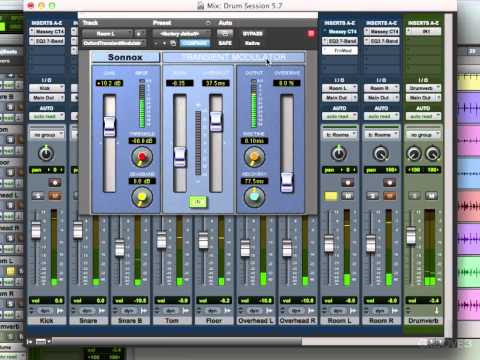Click the dyn button on Room L strip
The image size is (480, 360).
[x=338, y=311]
